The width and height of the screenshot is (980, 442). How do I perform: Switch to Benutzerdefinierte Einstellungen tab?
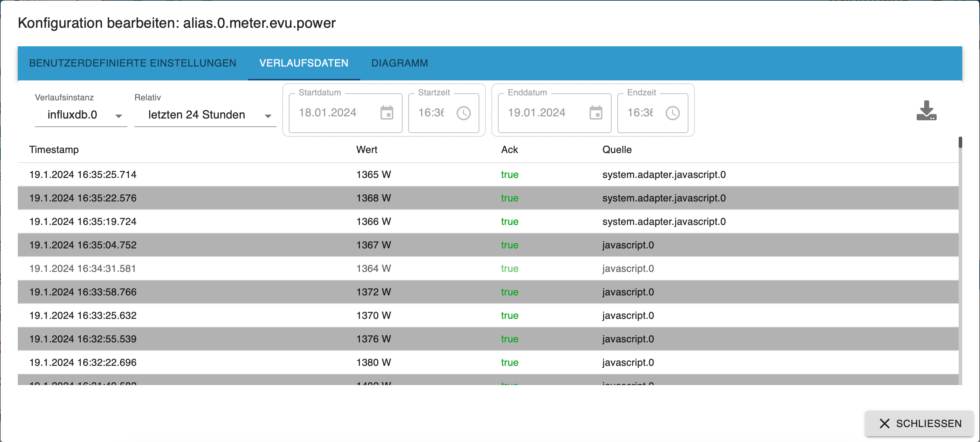tap(132, 63)
